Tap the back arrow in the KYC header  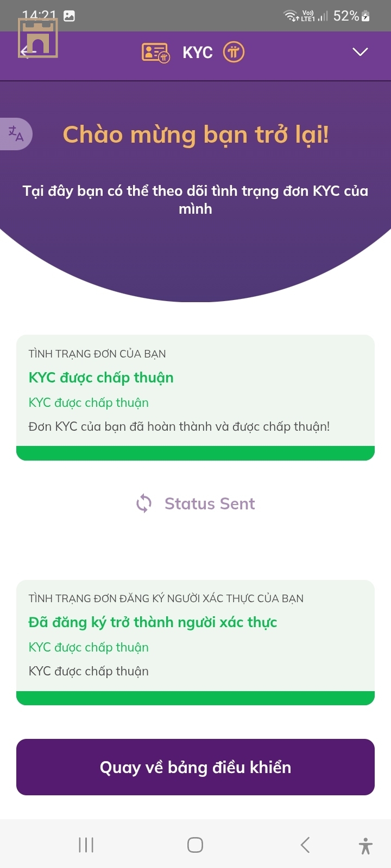click(27, 52)
